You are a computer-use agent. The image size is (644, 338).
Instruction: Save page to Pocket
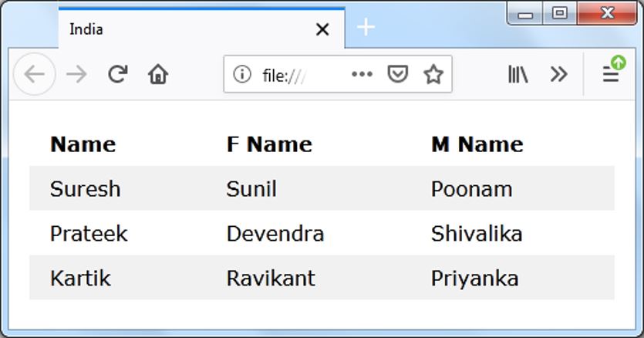(397, 74)
